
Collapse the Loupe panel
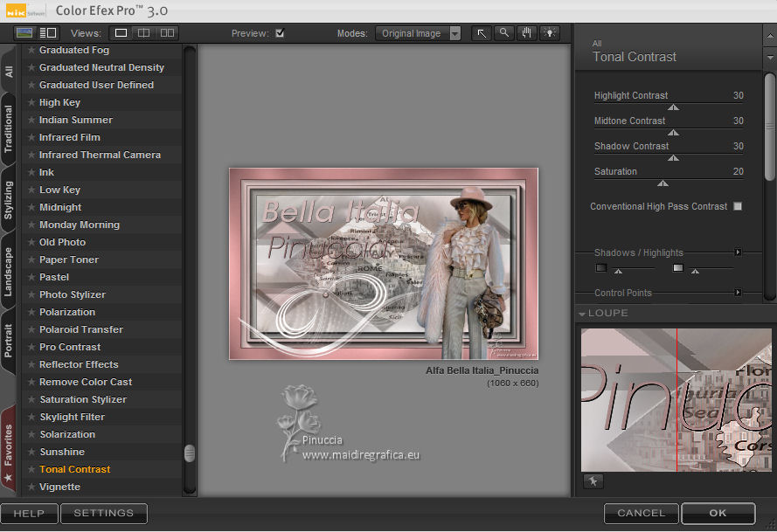coord(582,314)
